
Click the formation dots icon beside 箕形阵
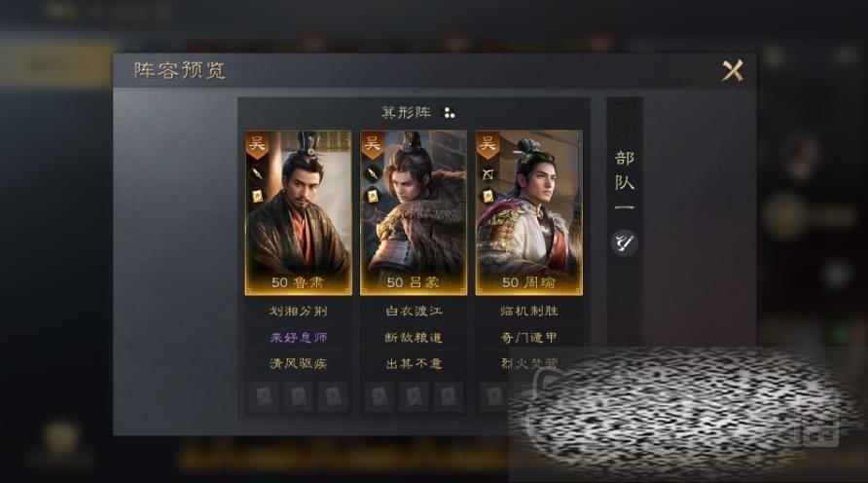click(x=449, y=113)
